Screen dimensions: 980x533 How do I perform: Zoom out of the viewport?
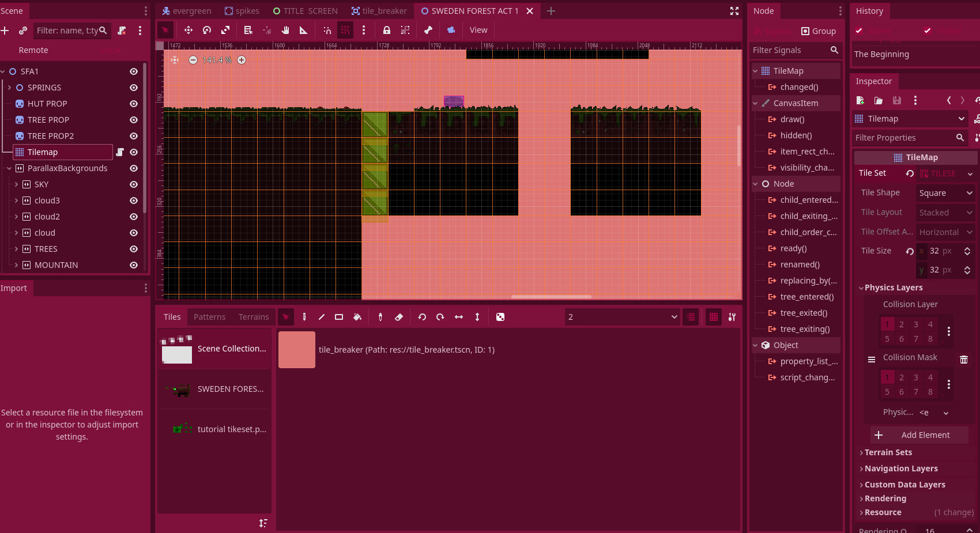(x=193, y=60)
